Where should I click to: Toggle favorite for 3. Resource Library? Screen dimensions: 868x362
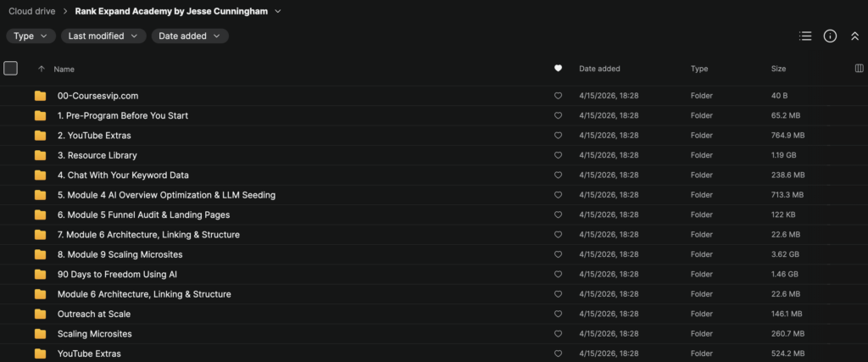(x=558, y=155)
